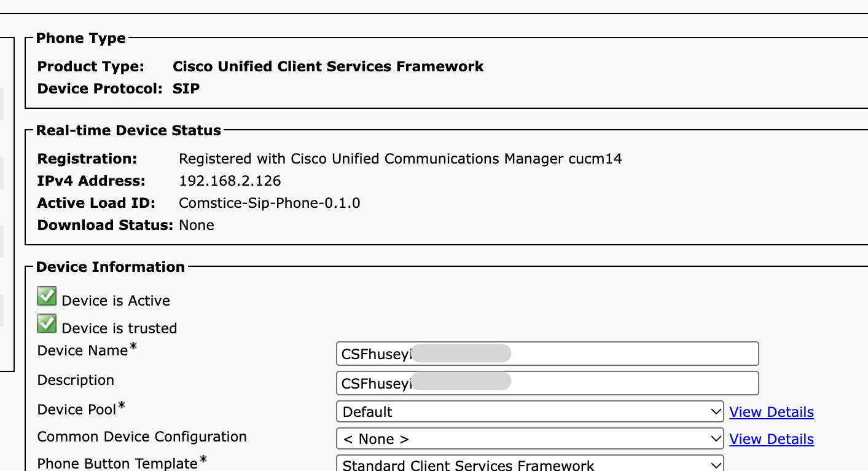The width and height of the screenshot is (868, 471).
Task: Click the Phone Type section heading
Action: [x=81, y=38]
